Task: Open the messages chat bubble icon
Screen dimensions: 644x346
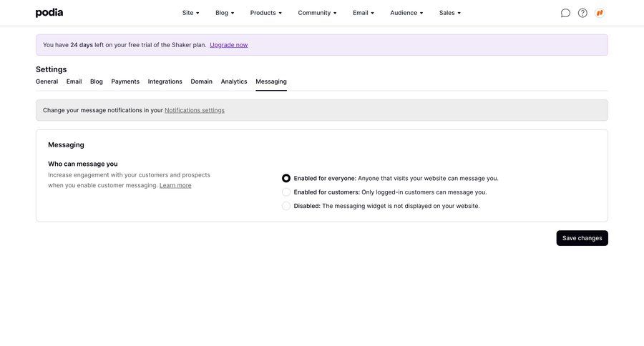Action: click(x=565, y=13)
